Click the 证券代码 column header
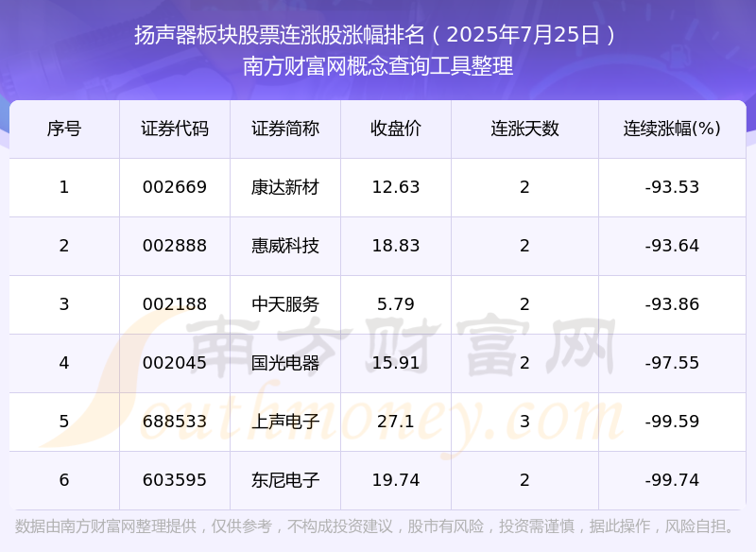This screenshot has width=756, height=552. (175, 129)
